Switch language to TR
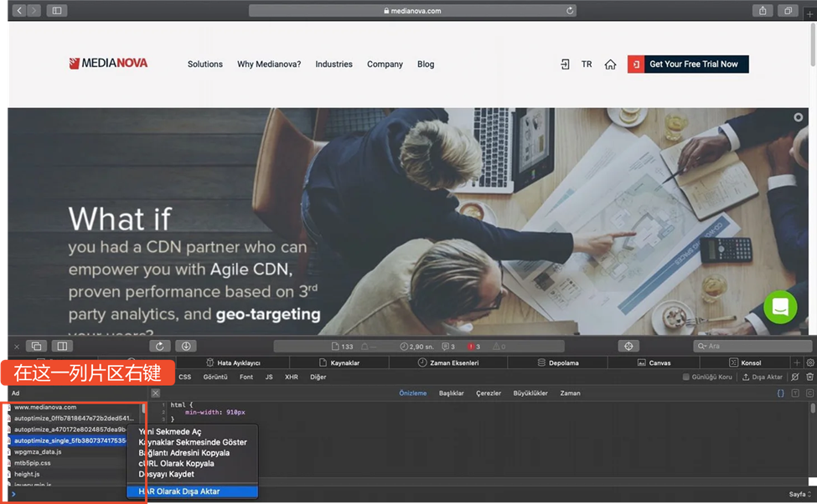817x504 pixels. tap(587, 64)
